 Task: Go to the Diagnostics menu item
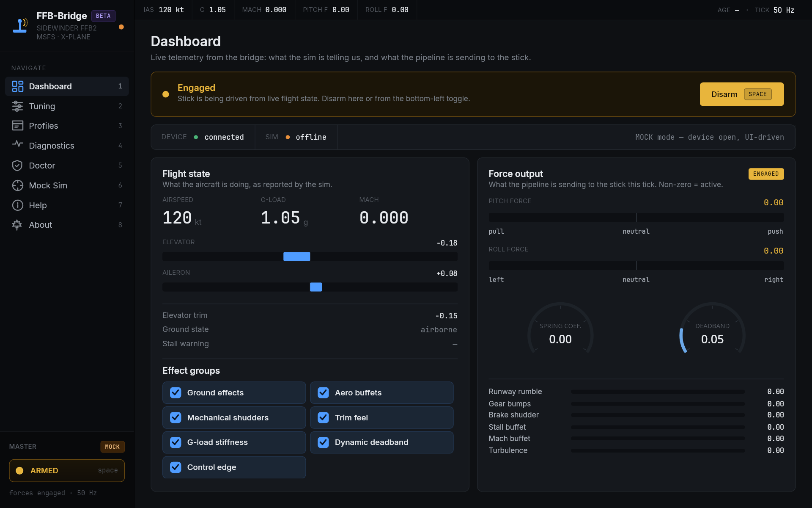[51, 146]
